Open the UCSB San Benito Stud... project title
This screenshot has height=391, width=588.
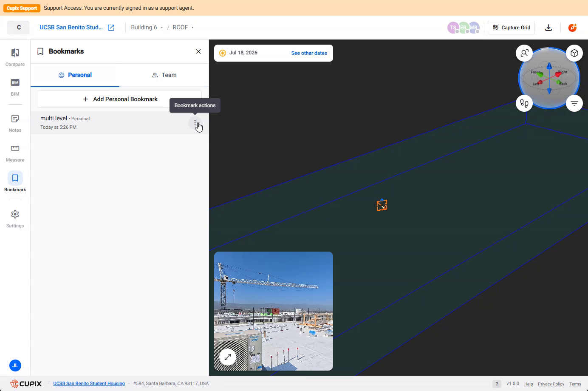71,28
